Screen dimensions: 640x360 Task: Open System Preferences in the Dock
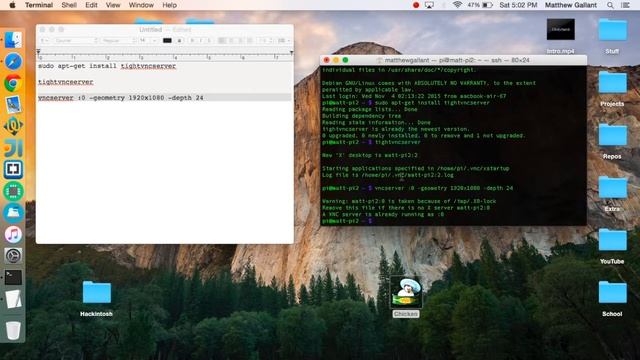coord(13,256)
